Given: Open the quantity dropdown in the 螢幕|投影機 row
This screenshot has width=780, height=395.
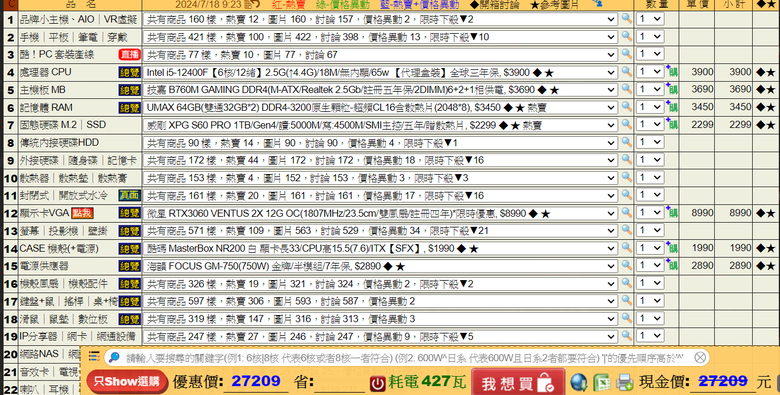Looking at the screenshot, I should coord(650,230).
